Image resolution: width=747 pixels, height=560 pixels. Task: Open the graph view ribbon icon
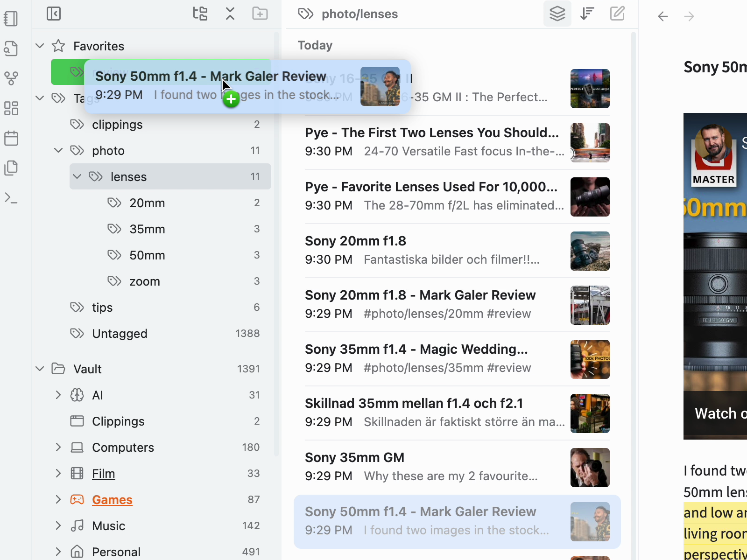point(11,78)
